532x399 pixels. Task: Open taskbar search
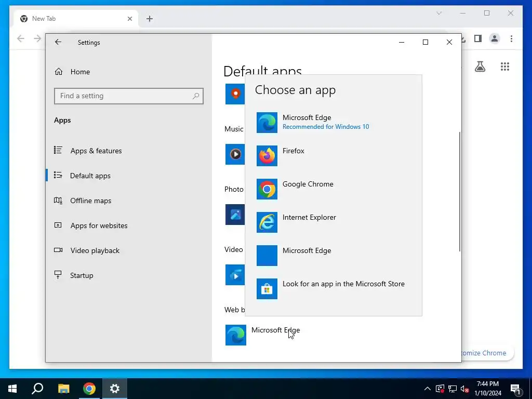(37, 389)
